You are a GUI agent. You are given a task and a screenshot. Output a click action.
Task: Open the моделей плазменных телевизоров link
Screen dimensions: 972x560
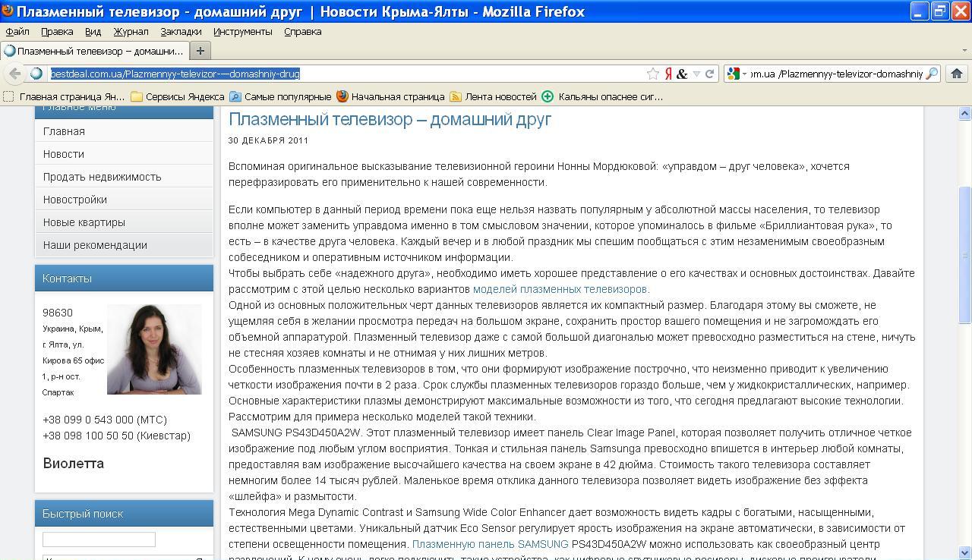click(x=560, y=289)
